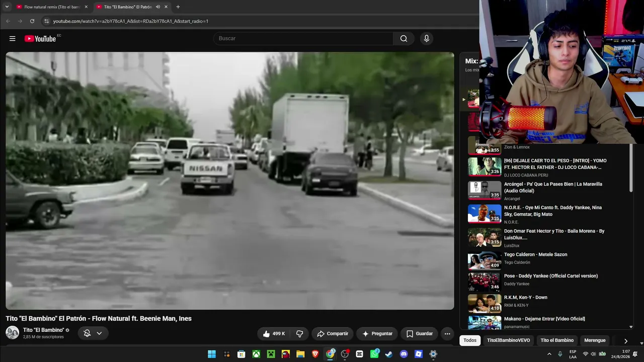This screenshot has width=644, height=362.
Task: Select the Todos filter chip
Action: point(470,340)
